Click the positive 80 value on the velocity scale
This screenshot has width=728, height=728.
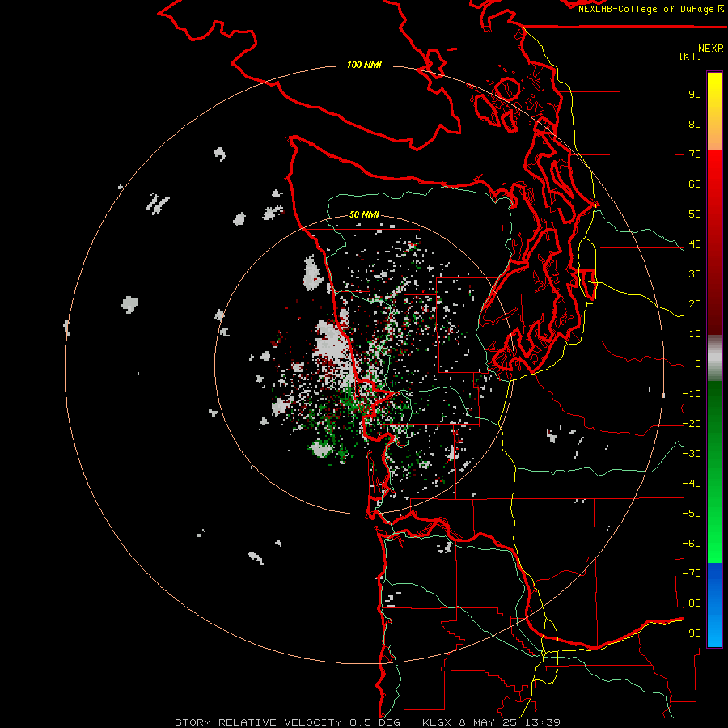(x=695, y=125)
